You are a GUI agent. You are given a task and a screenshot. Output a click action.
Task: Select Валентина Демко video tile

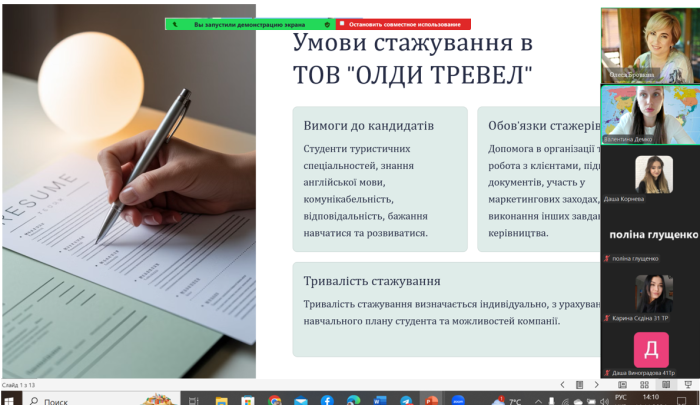650,115
